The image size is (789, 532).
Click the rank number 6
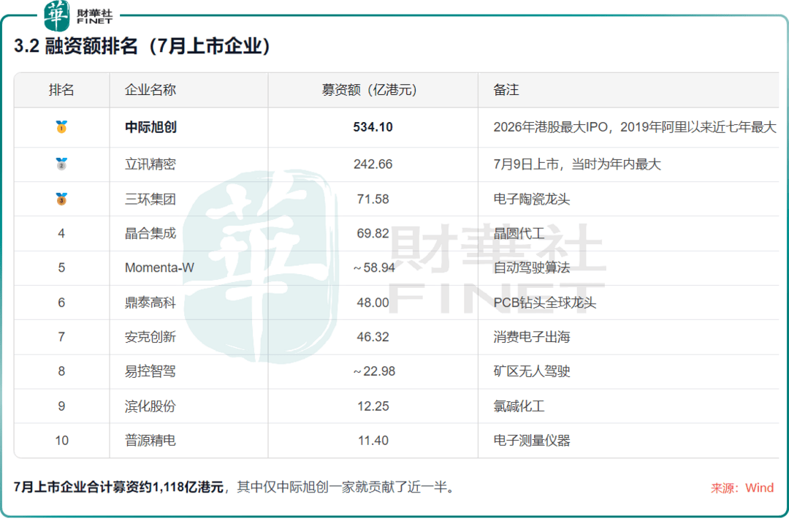pos(61,303)
